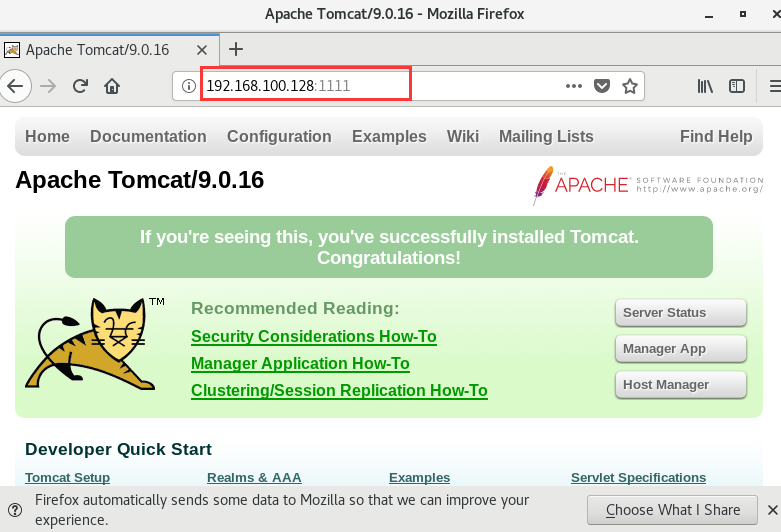Toggle the sidebar icon
This screenshot has height=532, width=781.
click(737, 86)
